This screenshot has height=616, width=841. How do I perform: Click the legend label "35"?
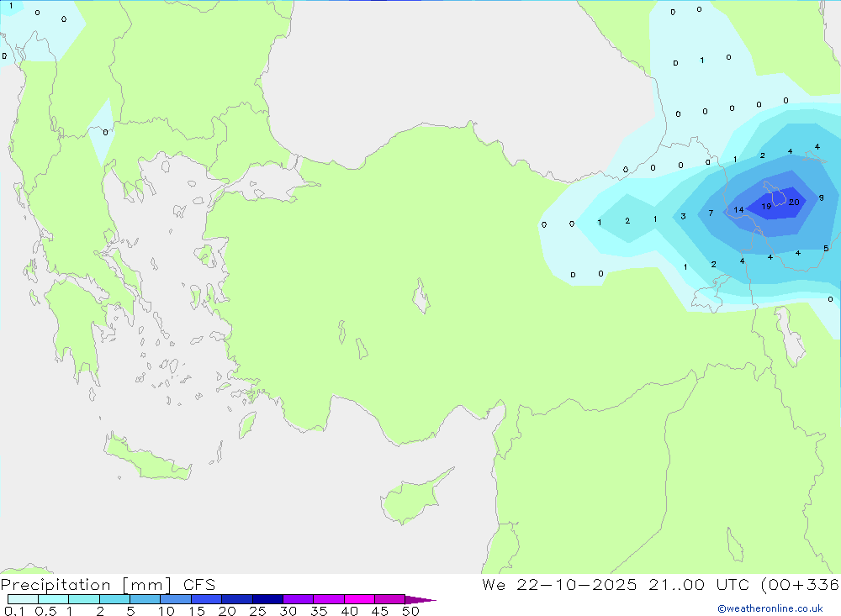click(319, 611)
